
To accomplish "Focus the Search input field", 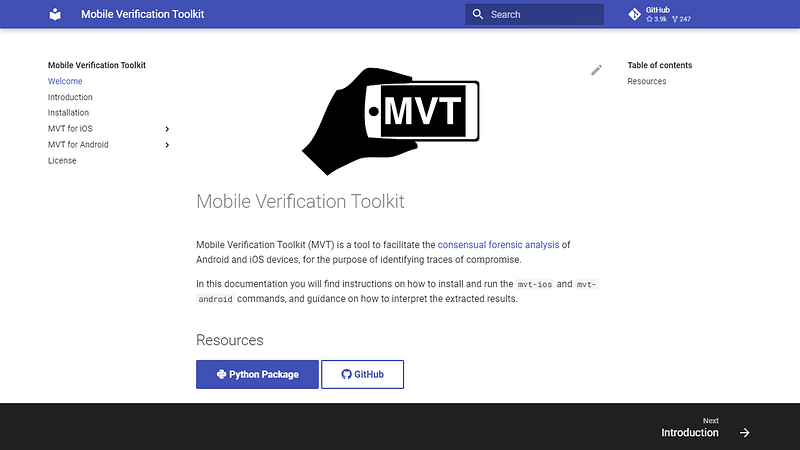I will [x=534, y=14].
